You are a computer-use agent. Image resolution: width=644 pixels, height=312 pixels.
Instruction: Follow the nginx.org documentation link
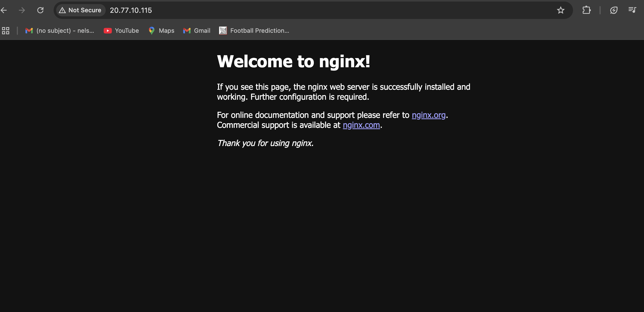pos(428,115)
